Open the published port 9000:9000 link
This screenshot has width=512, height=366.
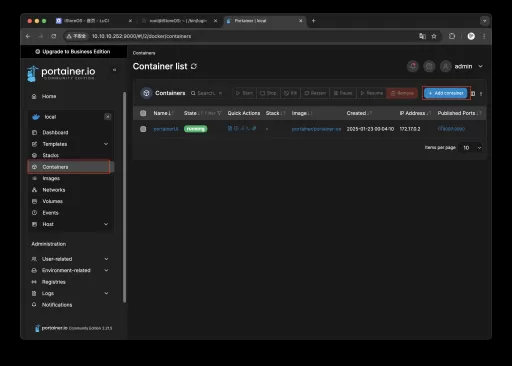coord(451,129)
